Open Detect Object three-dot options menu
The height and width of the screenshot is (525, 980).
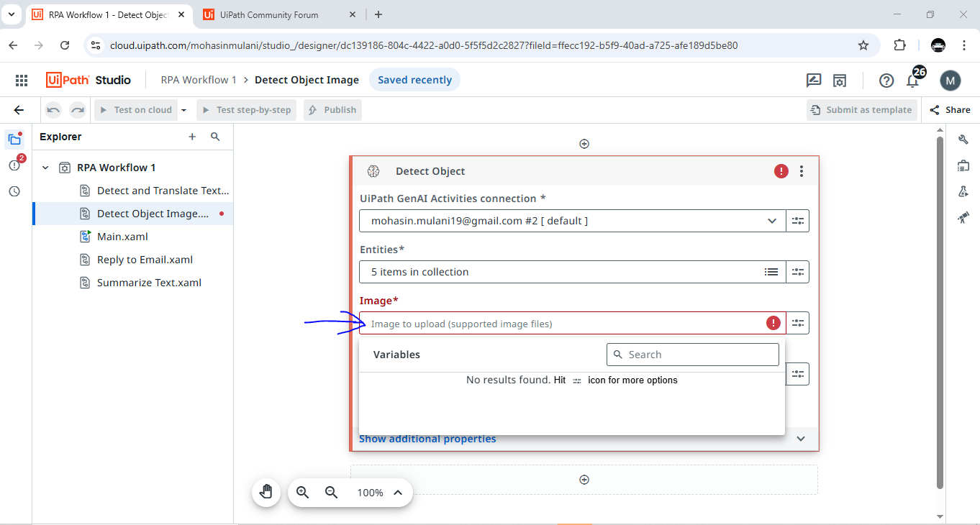point(802,171)
